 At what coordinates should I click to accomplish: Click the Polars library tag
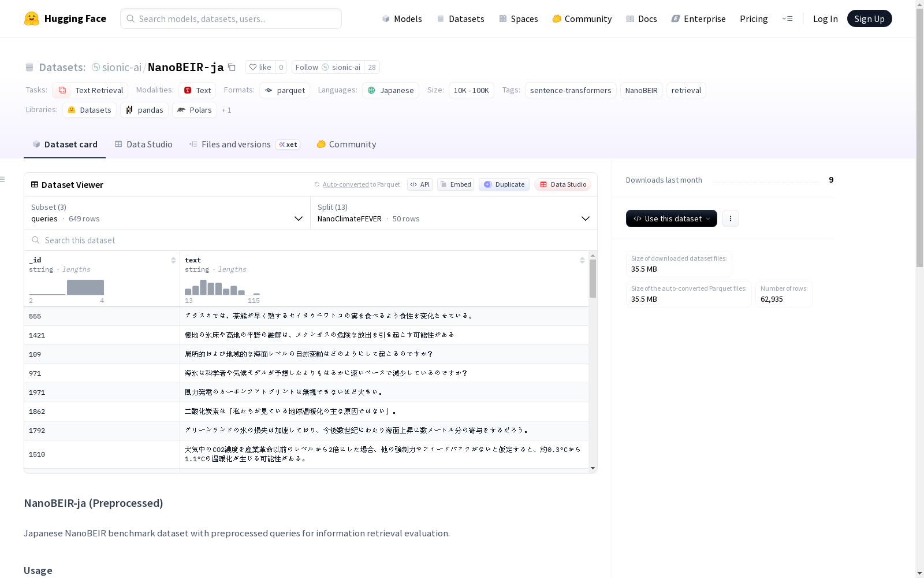pyautogui.click(x=195, y=110)
